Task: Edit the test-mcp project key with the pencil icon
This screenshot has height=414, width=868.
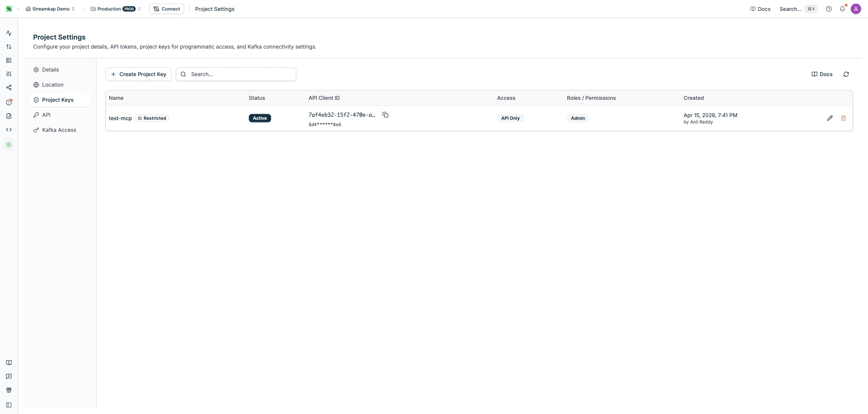Action: 830,118
